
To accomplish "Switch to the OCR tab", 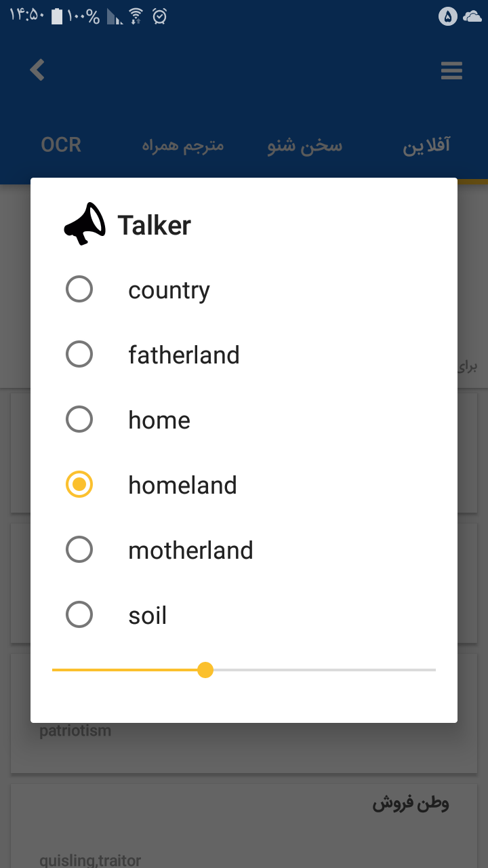I will [61, 145].
